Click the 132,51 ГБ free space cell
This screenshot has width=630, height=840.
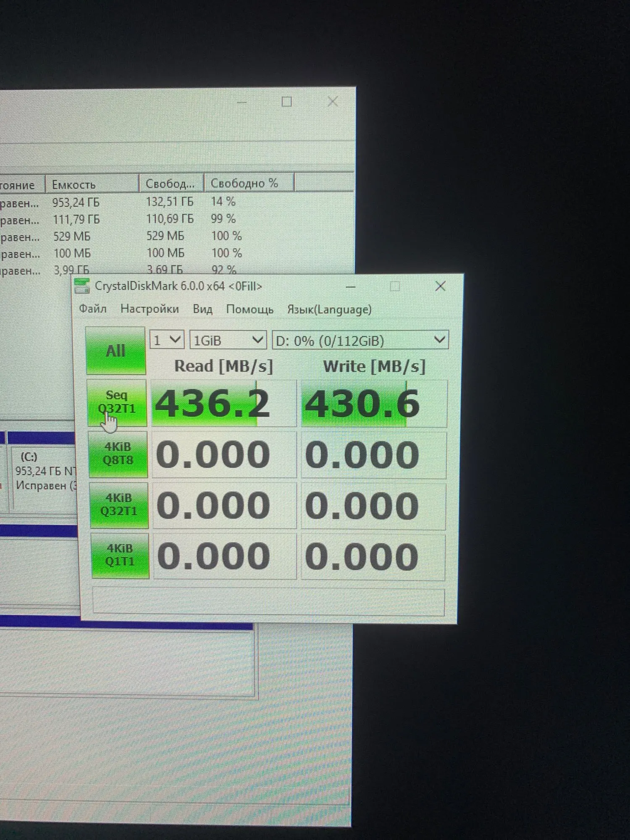170,202
